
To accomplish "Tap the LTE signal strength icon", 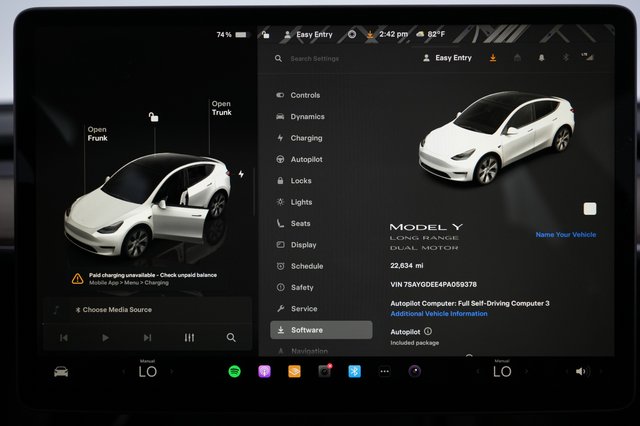I will [x=588, y=57].
